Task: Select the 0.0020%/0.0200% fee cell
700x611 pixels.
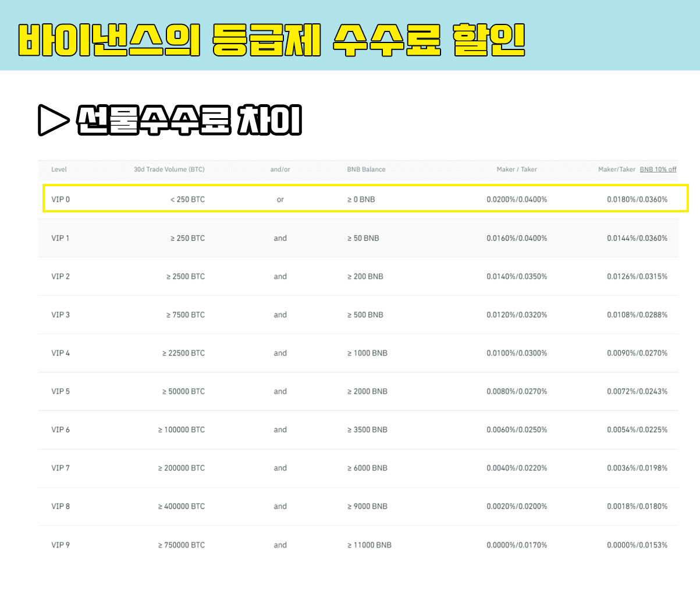Action: click(517, 506)
